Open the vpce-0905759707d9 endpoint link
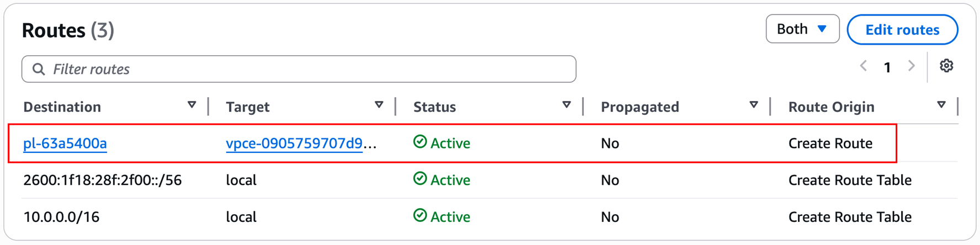 (x=294, y=143)
